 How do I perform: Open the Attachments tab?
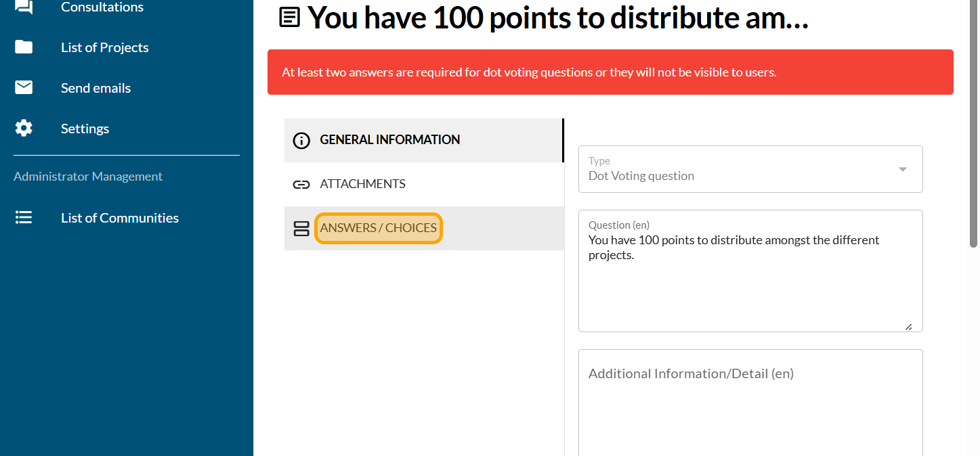[362, 184]
